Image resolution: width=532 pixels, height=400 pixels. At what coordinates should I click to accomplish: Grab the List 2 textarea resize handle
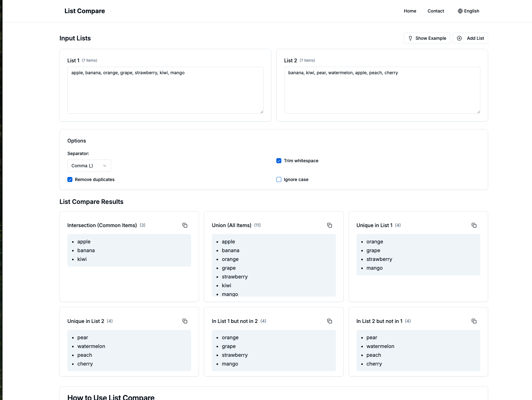[x=478, y=112]
